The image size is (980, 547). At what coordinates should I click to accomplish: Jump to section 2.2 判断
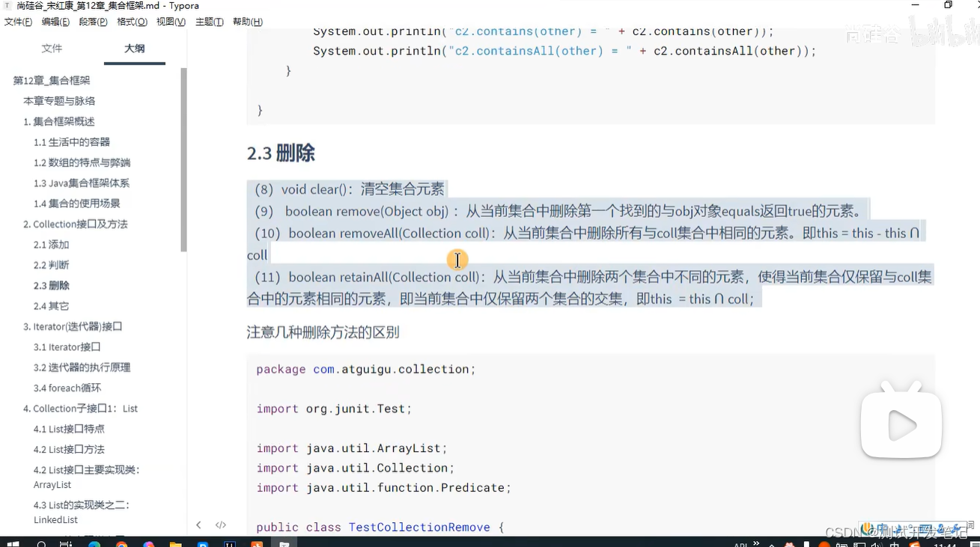[x=52, y=265]
